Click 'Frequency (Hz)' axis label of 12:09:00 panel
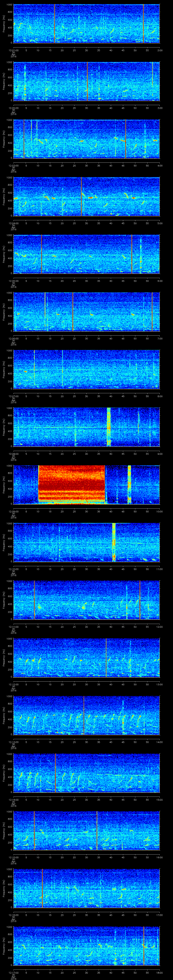The width and height of the screenshot is (173, 980). [x=4, y=485]
